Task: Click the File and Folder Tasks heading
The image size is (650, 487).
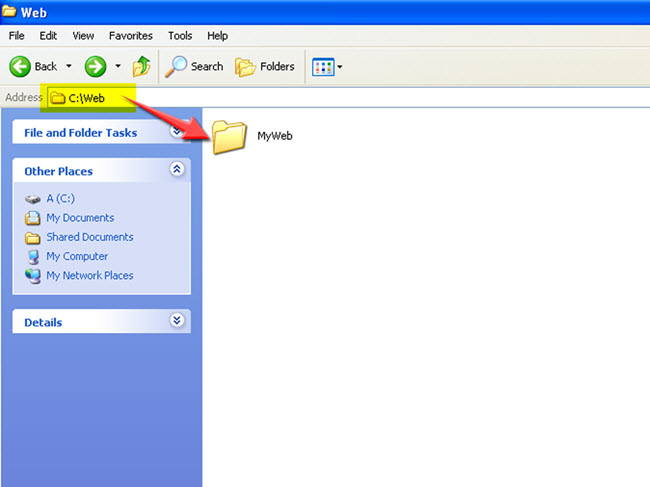Action: [80, 133]
